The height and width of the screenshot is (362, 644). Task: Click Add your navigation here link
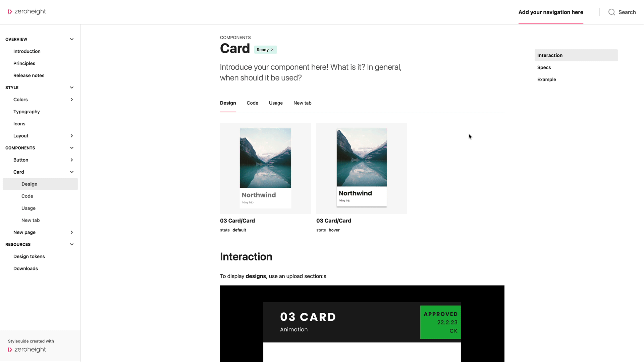pyautogui.click(x=551, y=12)
